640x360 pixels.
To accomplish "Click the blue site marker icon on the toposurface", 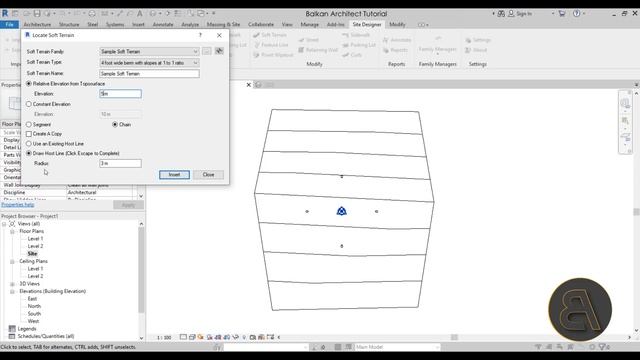I will [342, 211].
